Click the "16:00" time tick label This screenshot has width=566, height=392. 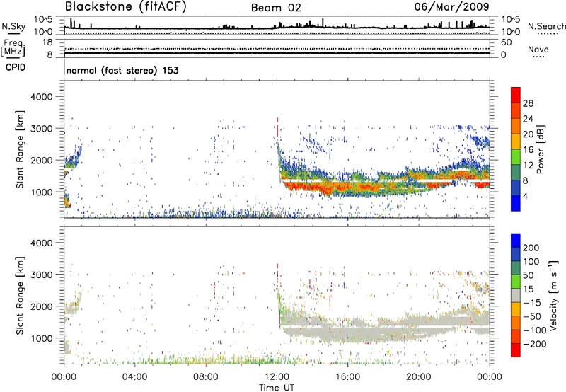(x=347, y=377)
